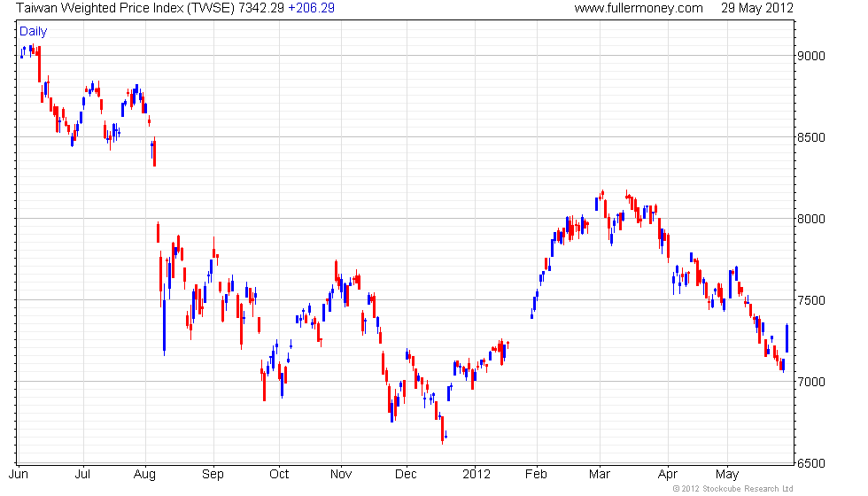Screen dimensions: 868x496
Task: Click the change value +206.29
Action: click(x=311, y=8)
